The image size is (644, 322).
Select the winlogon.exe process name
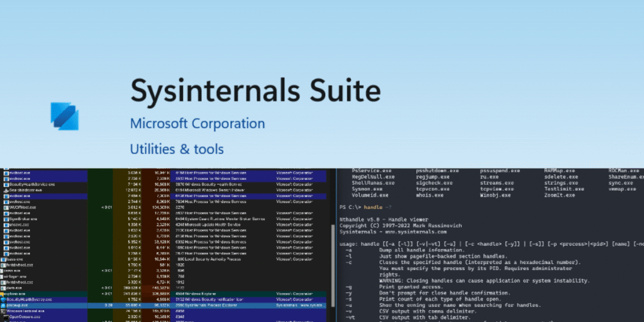pos(14,277)
